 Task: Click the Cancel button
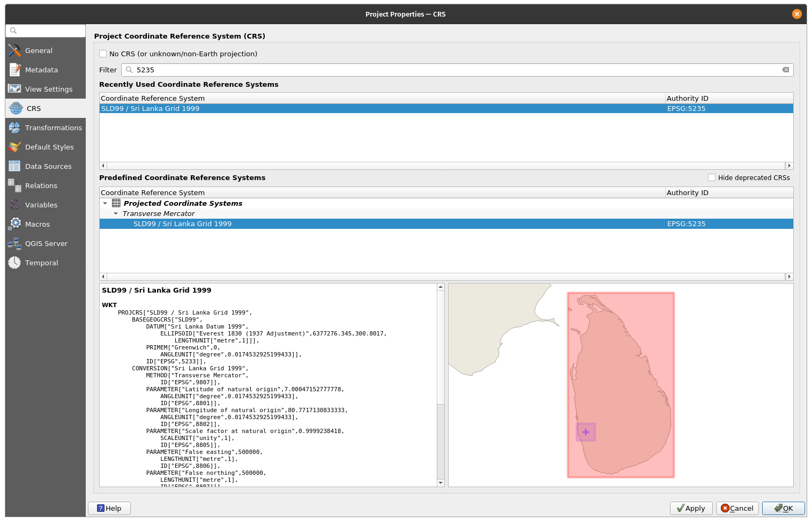[x=737, y=508]
